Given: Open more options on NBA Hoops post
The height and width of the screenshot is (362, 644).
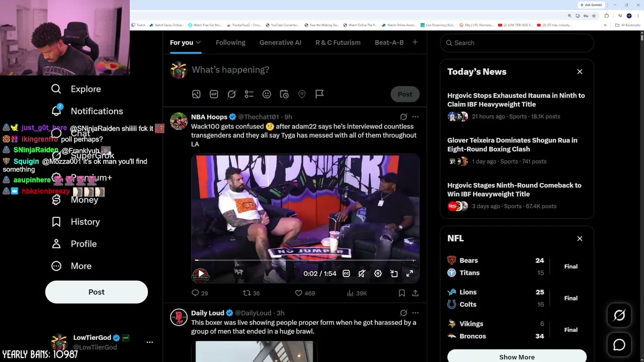Looking at the screenshot, I should [x=415, y=117].
